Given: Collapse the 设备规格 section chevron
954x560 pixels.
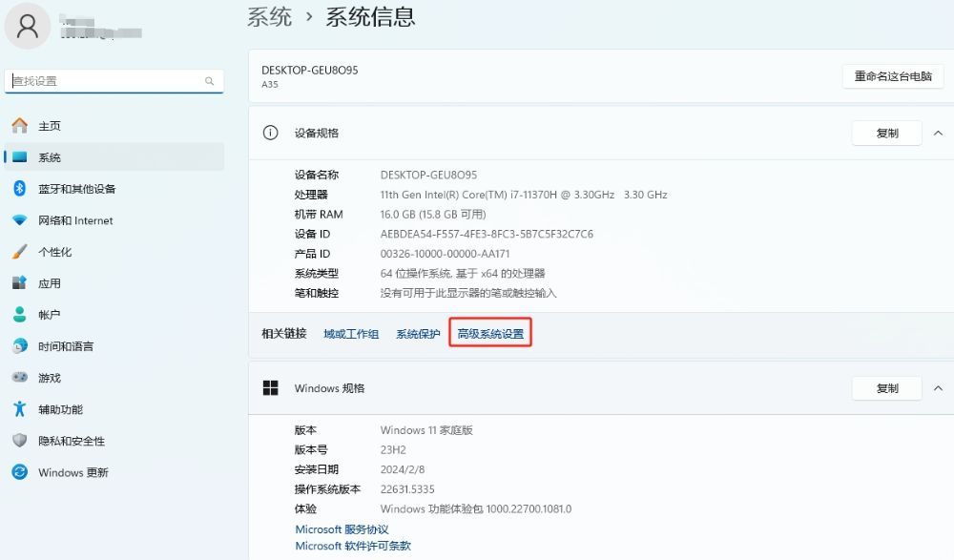Looking at the screenshot, I should (x=938, y=133).
